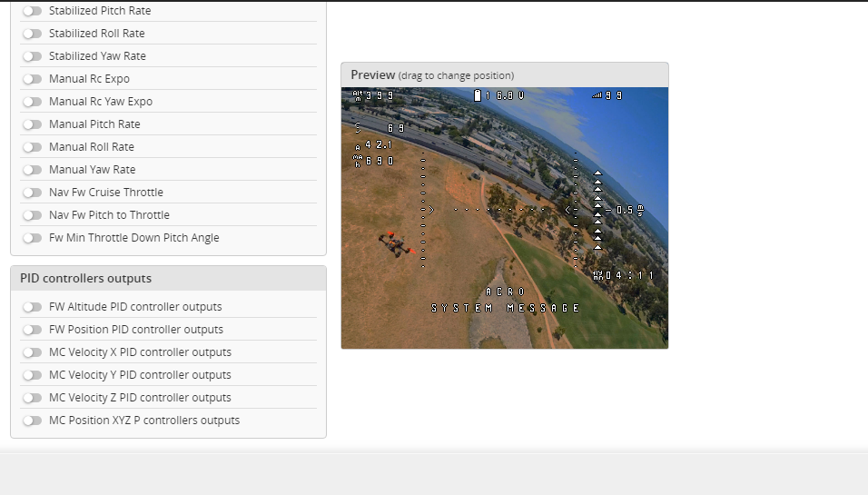Enable MC Velocity X PID controller outputs
Image resolution: width=868 pixels, height=495 pixels.
(x=32, y=352)
